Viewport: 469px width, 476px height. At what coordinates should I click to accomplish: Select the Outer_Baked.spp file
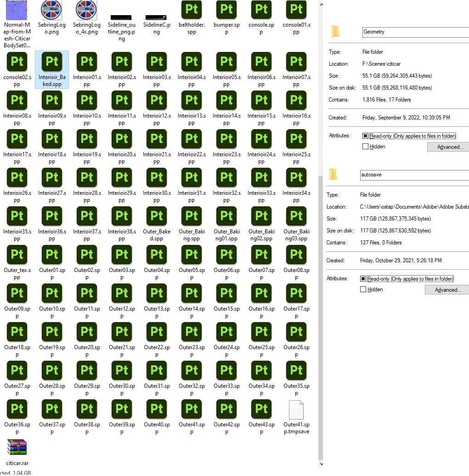(x=157, y=224)
